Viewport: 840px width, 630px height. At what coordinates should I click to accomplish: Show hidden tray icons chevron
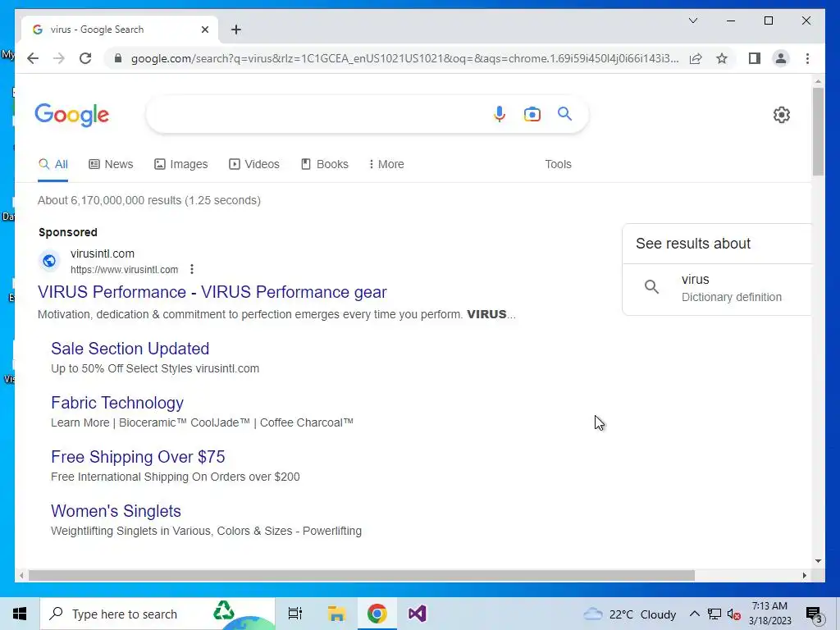tap(694, 614)
